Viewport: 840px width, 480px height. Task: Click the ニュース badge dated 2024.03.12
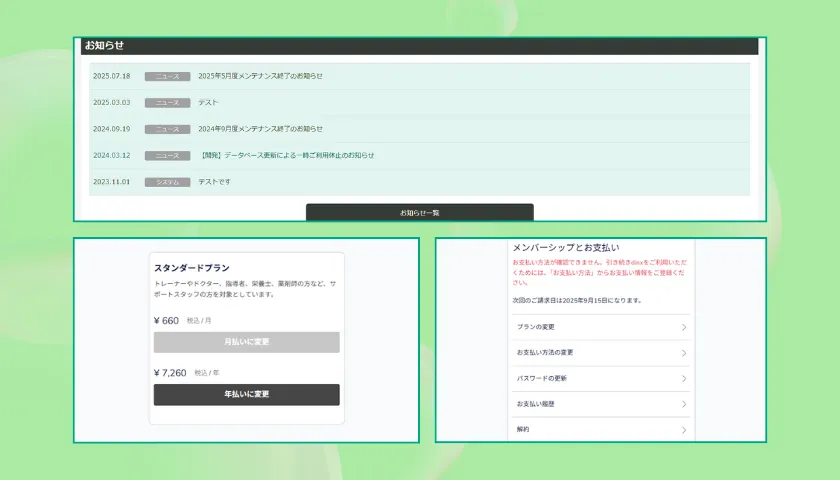tap(167, 156)
